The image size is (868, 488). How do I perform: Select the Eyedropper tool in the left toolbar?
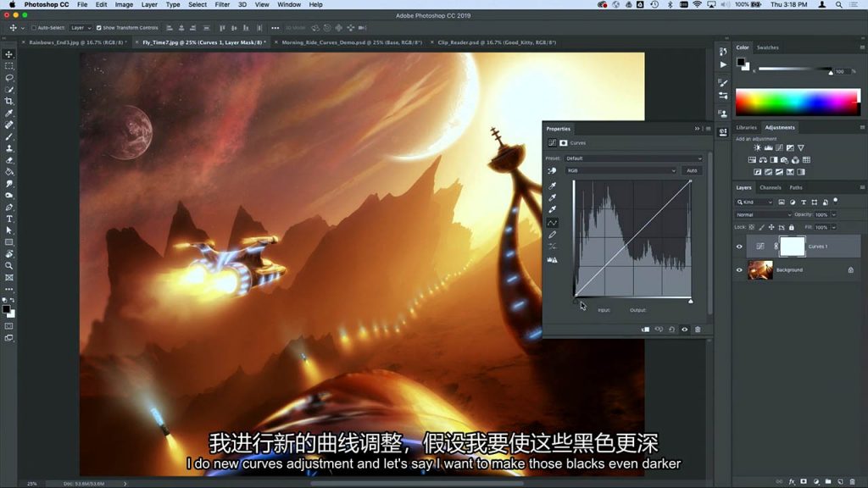8,113
